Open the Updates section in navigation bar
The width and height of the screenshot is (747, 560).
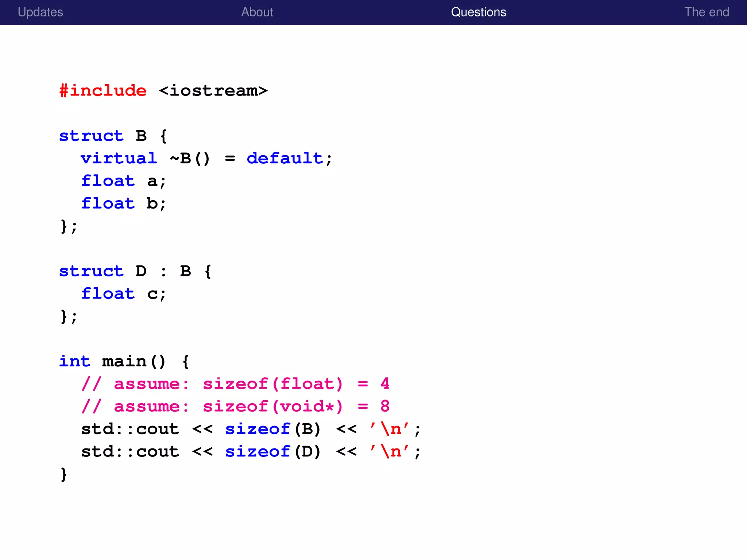40,12
